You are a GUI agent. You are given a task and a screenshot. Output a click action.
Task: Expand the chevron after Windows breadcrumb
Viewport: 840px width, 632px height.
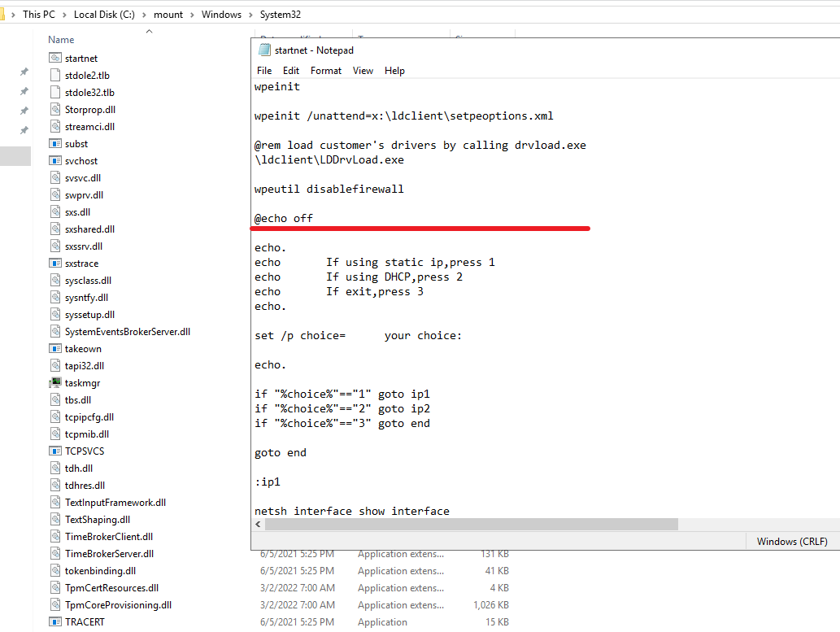(250, 15)
